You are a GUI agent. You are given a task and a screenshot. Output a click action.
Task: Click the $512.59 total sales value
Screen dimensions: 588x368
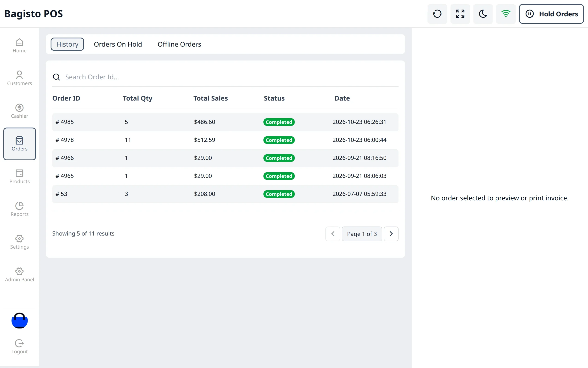click(x=204, y=140)
